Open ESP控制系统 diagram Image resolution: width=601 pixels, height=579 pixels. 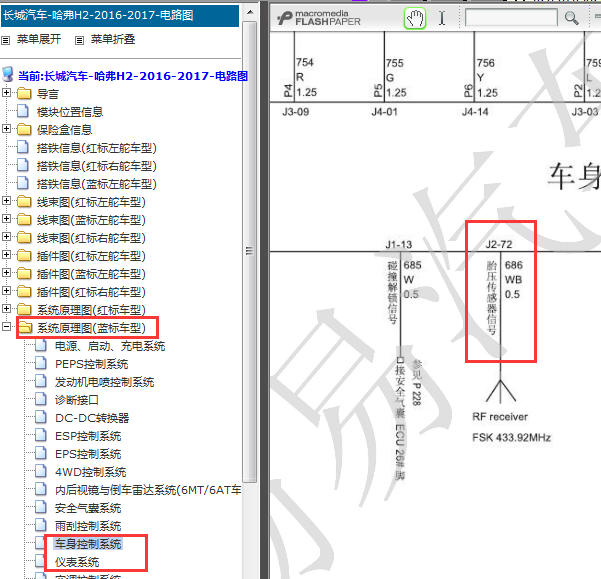pyautogui.click(x=88, y=436)
